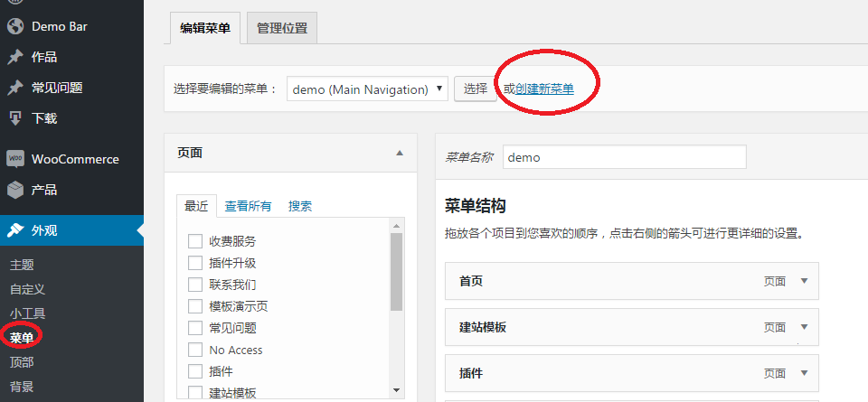Click the box icon beside 产品
This screenshot has width=868, height=402.
click(x=14, y=190)
